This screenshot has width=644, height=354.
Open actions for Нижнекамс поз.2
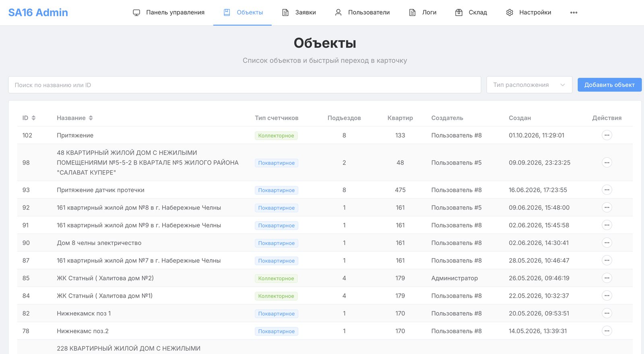(x=607, y=331)
